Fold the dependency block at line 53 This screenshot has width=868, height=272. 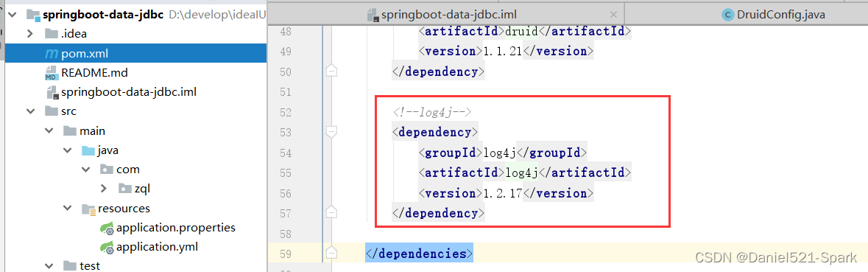[331, 131]
